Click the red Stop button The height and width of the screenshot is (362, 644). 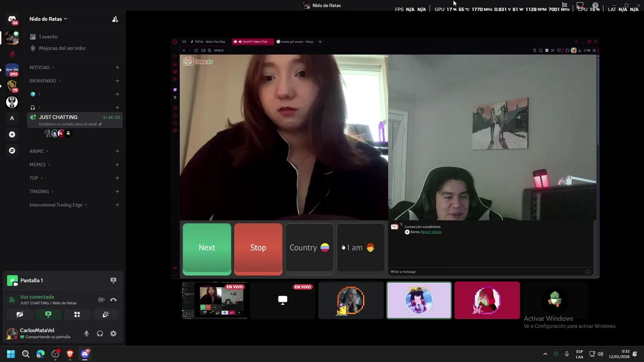click(258, 249)
